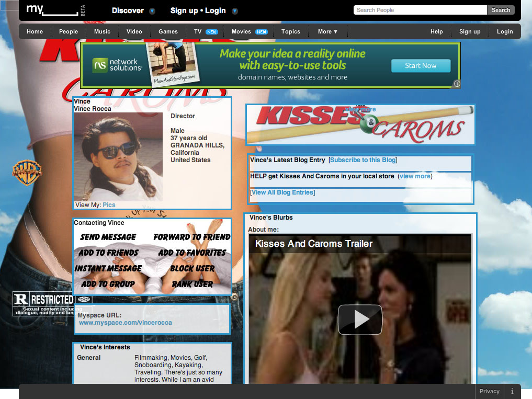Click Send Message to Vince
Viewport: 532px width, 399px height.
click(108, 237)
